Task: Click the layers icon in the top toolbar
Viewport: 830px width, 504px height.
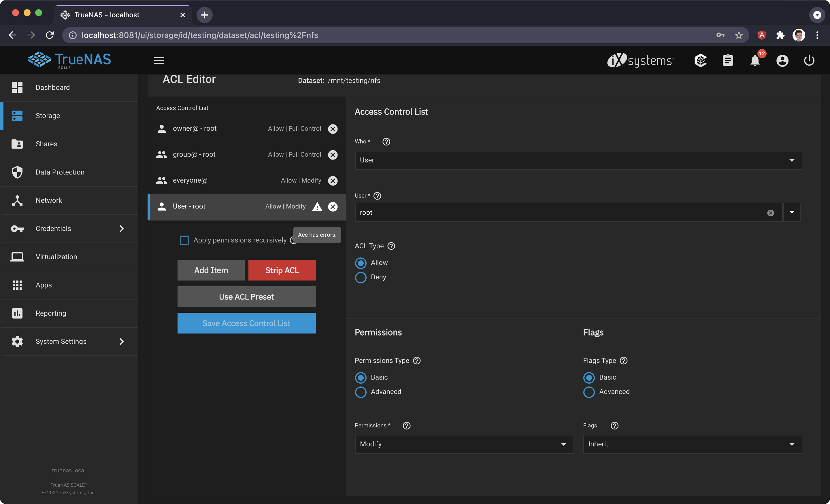Action: 701,60
